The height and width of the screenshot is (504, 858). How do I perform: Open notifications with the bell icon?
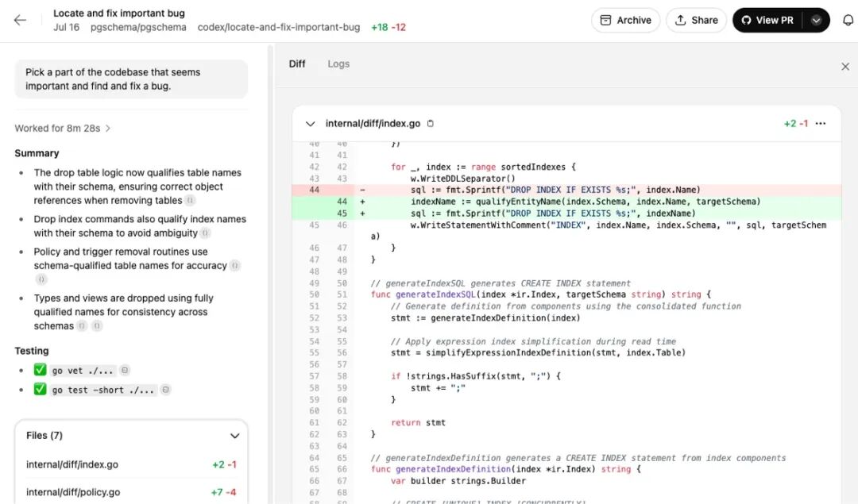pyautogui.click(x=848, y=20)
